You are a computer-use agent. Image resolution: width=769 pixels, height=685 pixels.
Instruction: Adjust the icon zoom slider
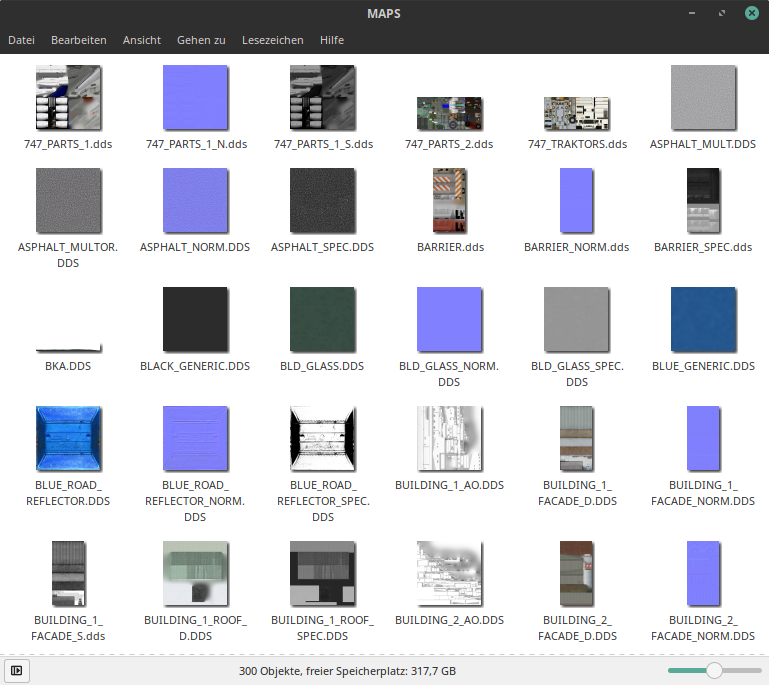point(715,670)
